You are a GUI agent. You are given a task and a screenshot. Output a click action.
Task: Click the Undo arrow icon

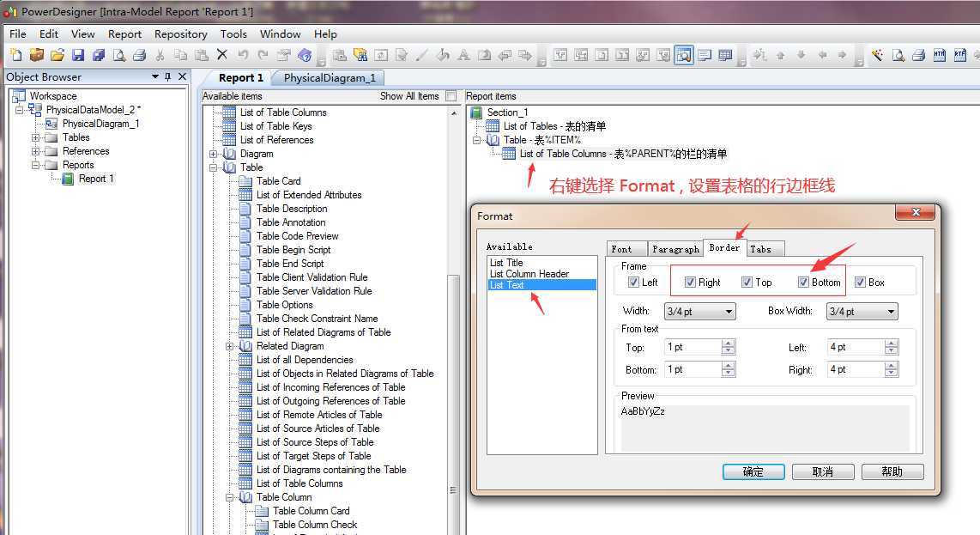243,55
